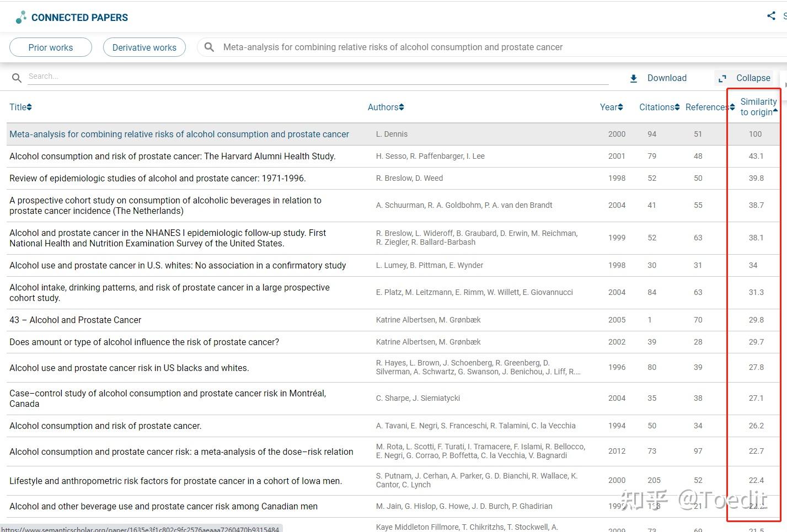
Task: Click the Download button label
Action: (x=667, y=78)
